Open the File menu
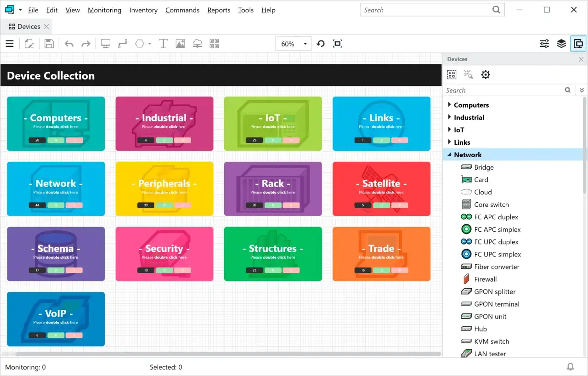 click(x=33, y=10)
